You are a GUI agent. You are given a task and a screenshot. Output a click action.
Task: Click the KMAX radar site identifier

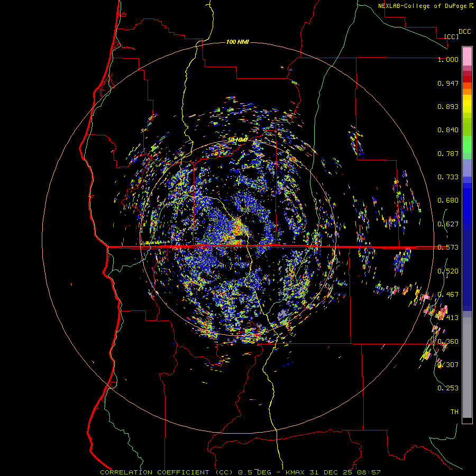296,472
